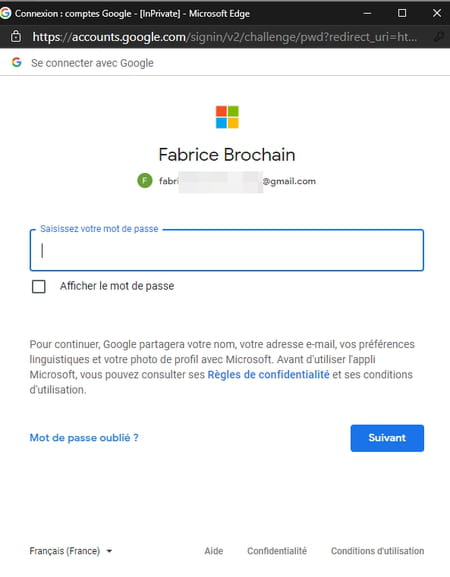Enable Afficher le mot de passe checkbox

tap(39, 286)
